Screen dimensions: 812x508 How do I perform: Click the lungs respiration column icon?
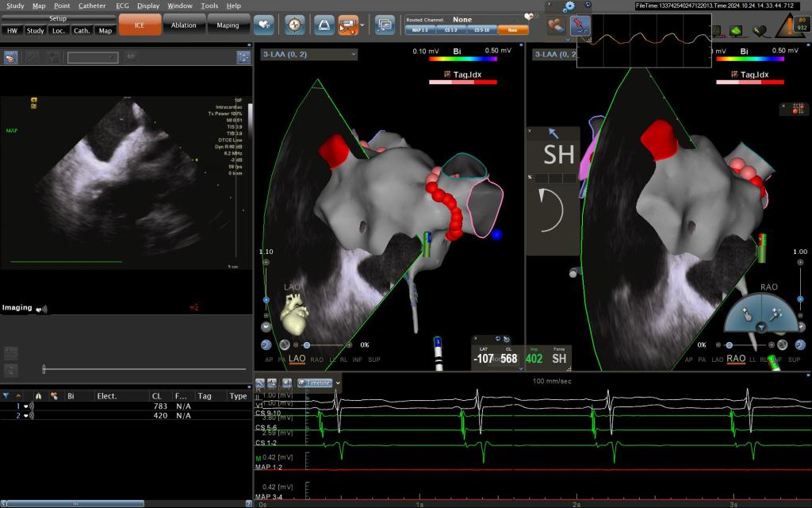coord(38,395)
